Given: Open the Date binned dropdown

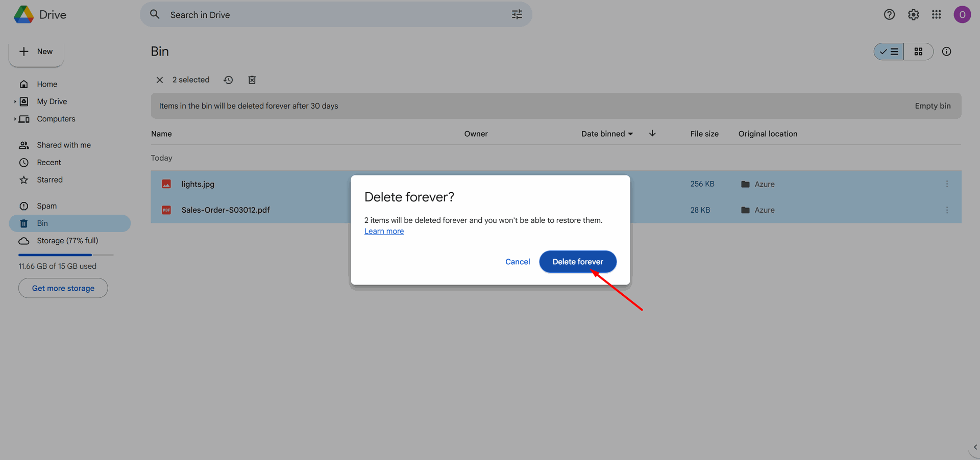Looking at the screenshot, I should [x=607, y=134].
